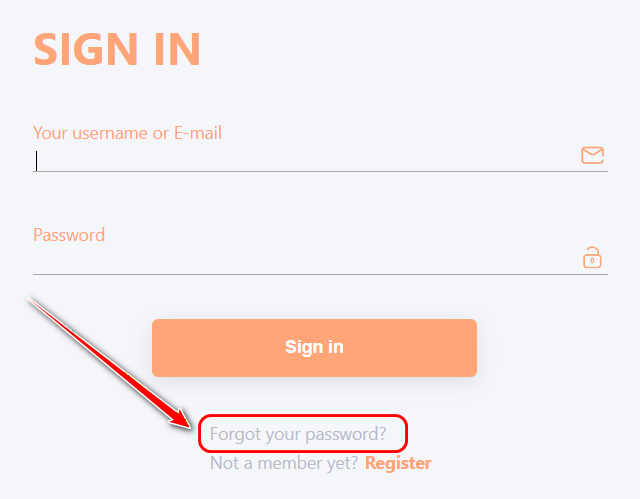
Task: Click the underline beneath the password field
Action: [320, 274]
